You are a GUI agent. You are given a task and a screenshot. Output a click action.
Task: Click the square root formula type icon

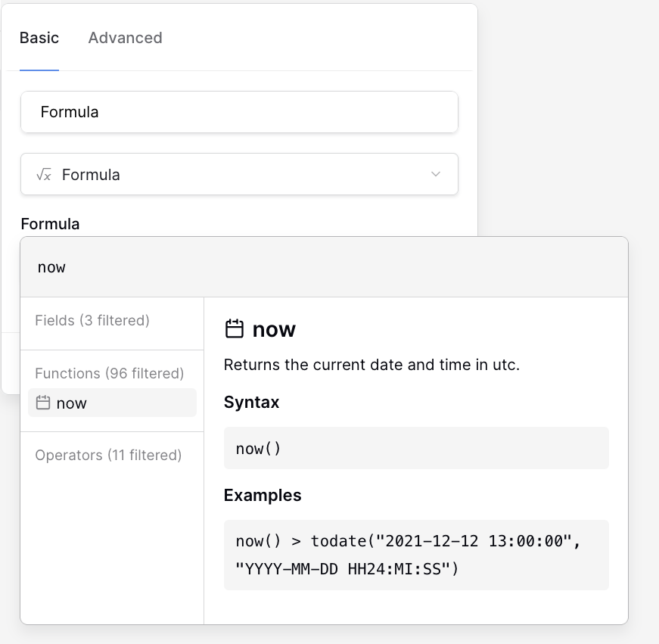(x=44, y=175)
